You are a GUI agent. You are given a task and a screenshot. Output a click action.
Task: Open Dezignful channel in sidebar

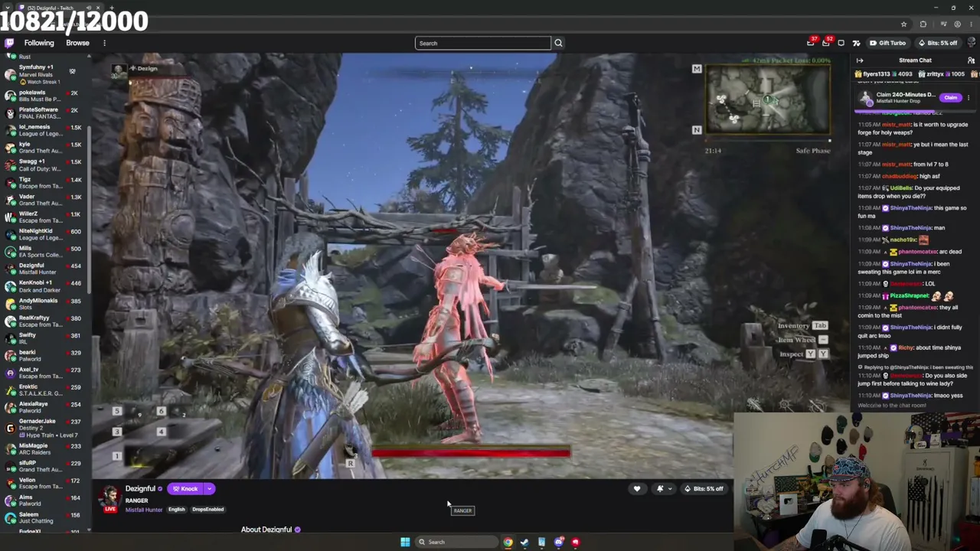pos(44,268)
